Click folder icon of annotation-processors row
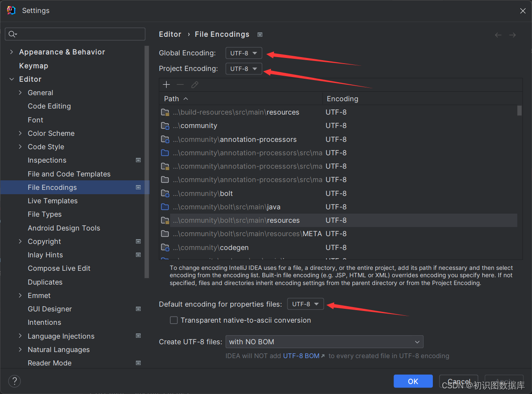532x394 pixels. pos(165,139)
